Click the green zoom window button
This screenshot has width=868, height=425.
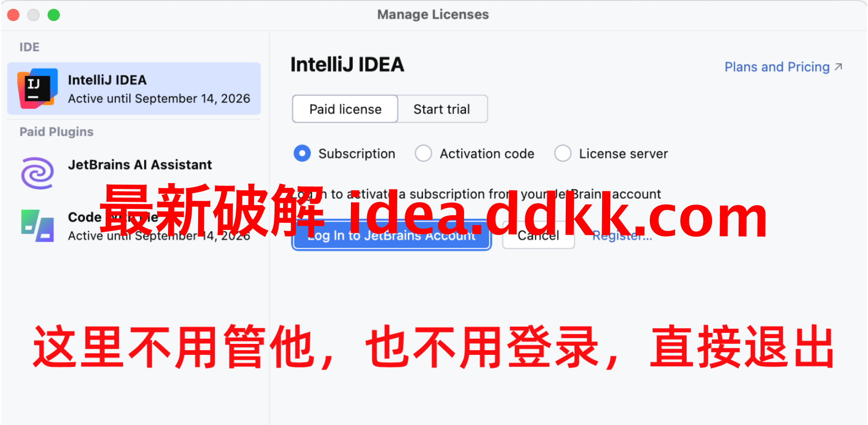coord(53,15)
